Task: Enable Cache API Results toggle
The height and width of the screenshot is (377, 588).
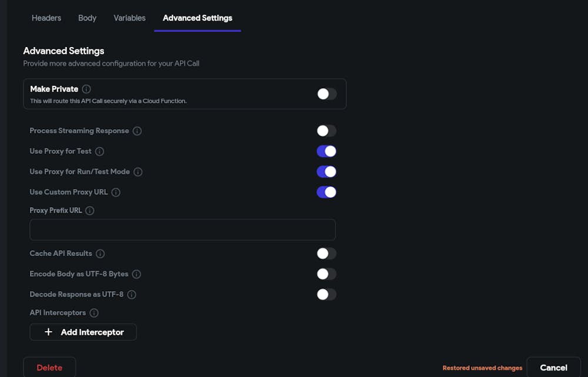Action: click(326, 254)
